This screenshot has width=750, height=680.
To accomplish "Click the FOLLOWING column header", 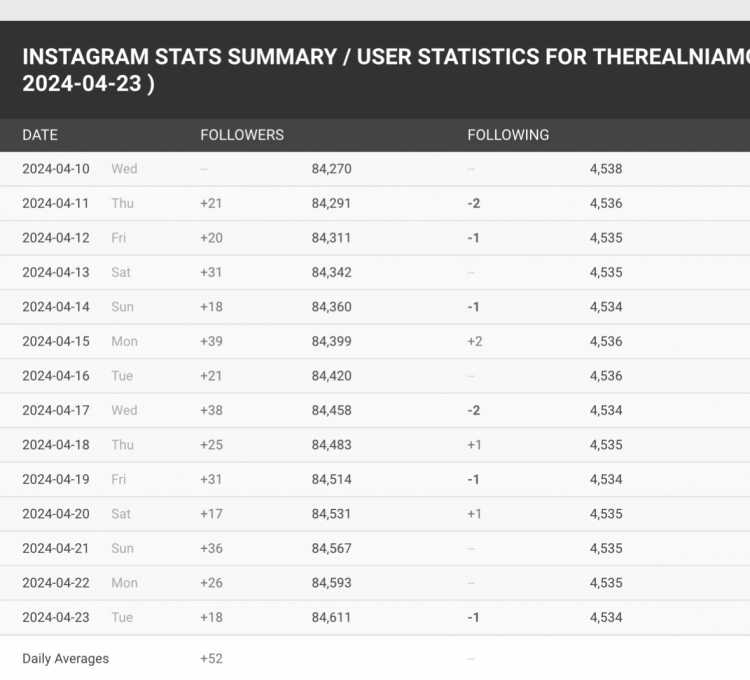I will pyautogui.click(x=508, y=135).
